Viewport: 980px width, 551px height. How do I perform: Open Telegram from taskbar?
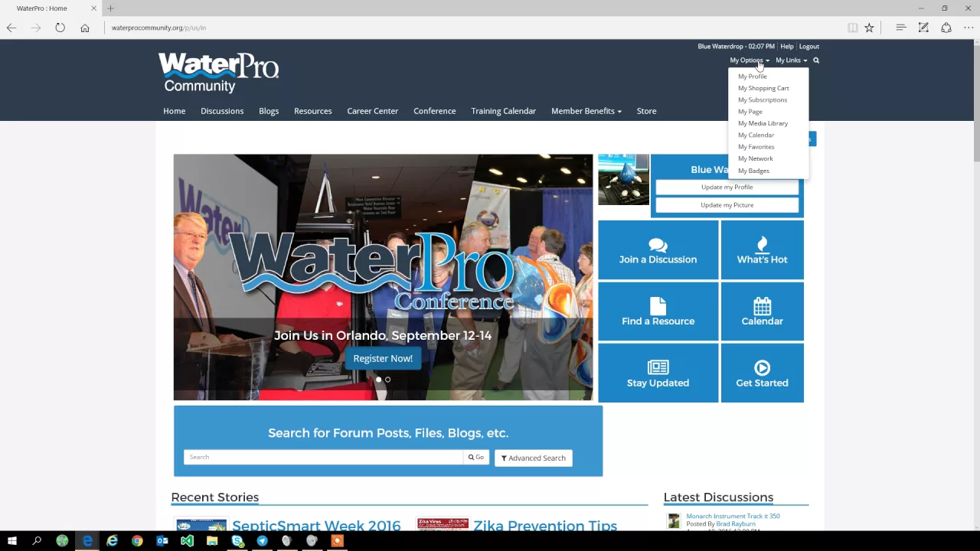coord(262,541)
